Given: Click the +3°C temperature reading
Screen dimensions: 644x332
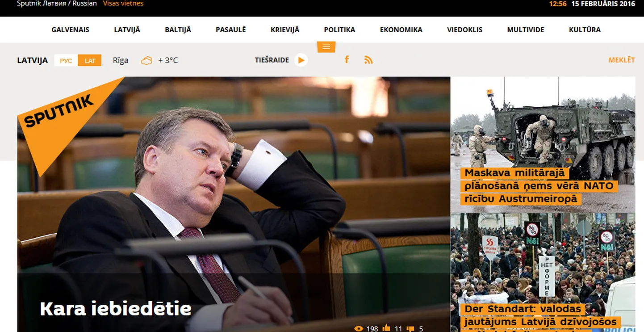Looking at the screenshot, I should point(168,60).
